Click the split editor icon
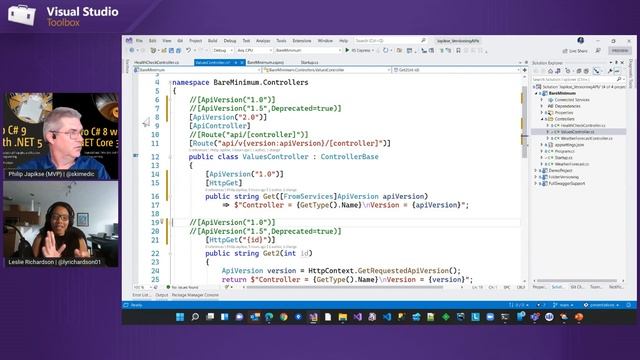The height and width of the screenshot is (360, 640). [524, 70]
